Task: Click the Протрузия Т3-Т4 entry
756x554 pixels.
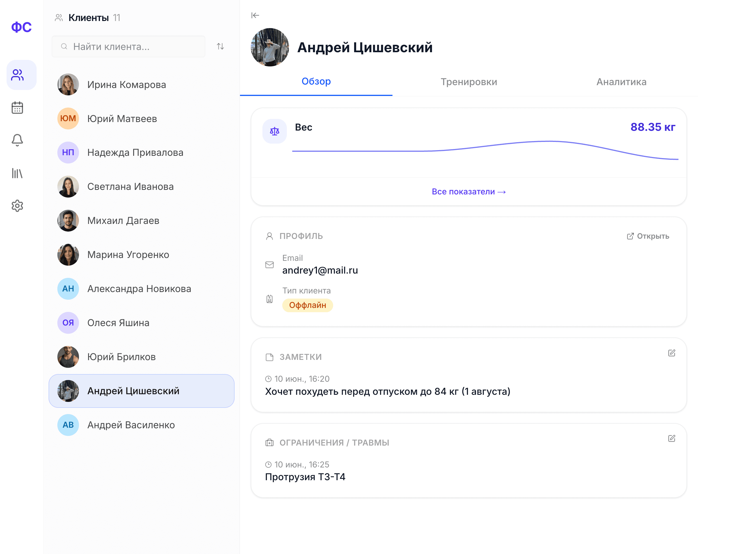Action: click(x=305, y=477)
